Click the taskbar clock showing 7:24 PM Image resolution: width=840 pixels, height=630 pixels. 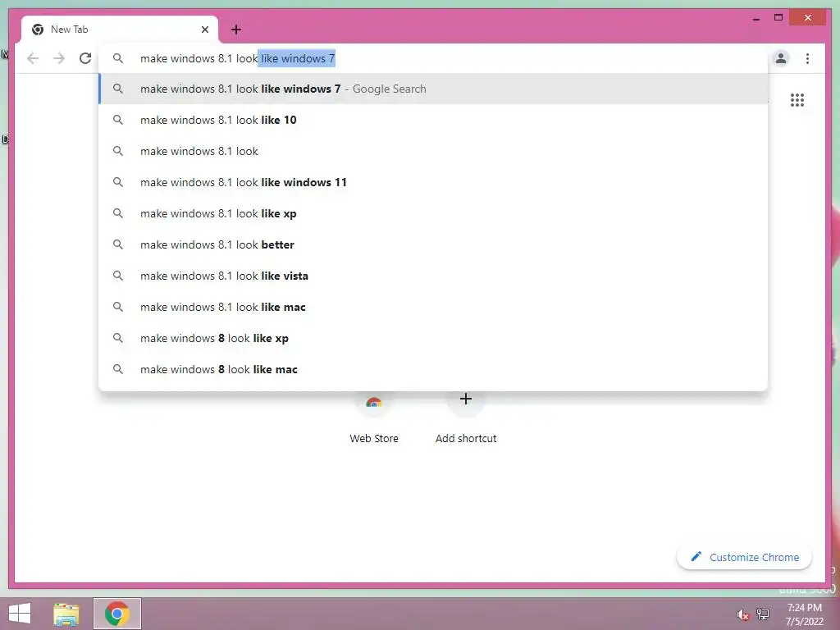(804, 614)
